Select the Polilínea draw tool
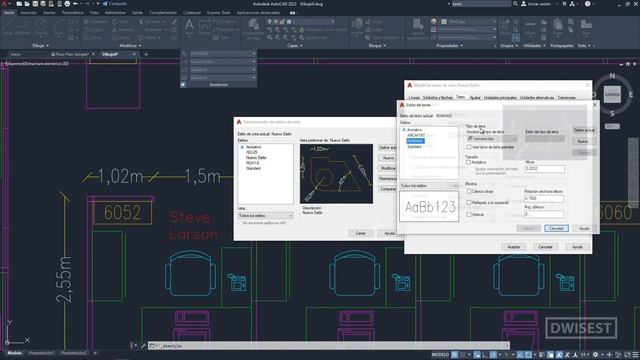Viewport: 640px width, 360px height. pyautogui.click(x=23, y=27)
